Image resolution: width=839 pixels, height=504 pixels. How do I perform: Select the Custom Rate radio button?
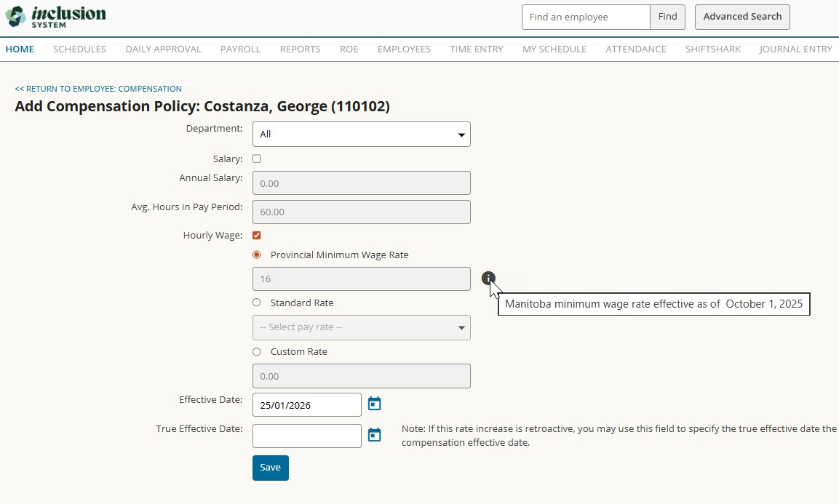(x=257, y=351)
